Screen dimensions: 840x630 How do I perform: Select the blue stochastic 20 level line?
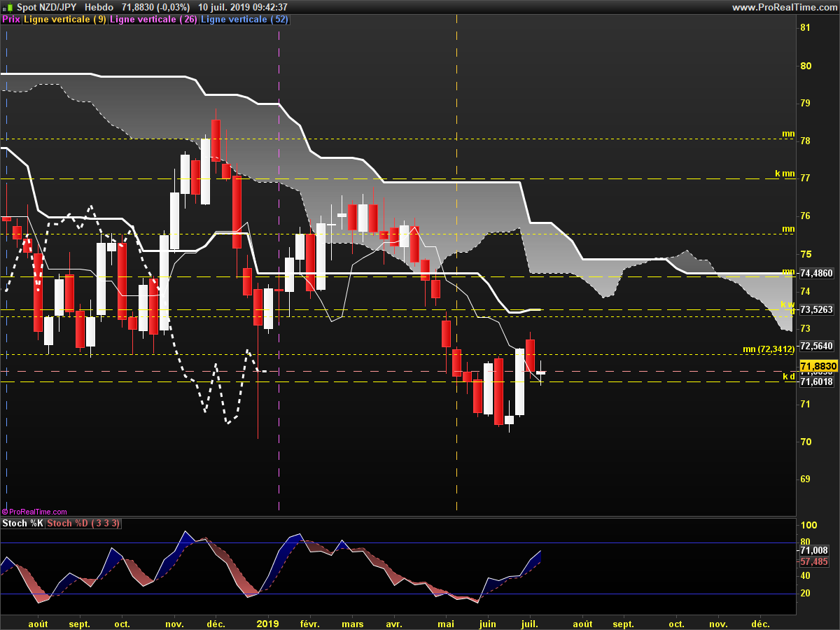(399, 594)
